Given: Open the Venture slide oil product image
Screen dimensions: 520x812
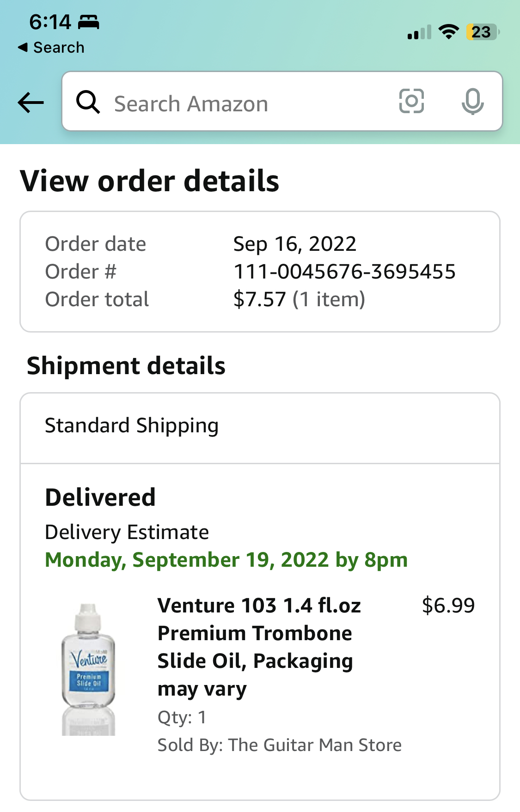Looking at the screenshot, I should (88, 669).
